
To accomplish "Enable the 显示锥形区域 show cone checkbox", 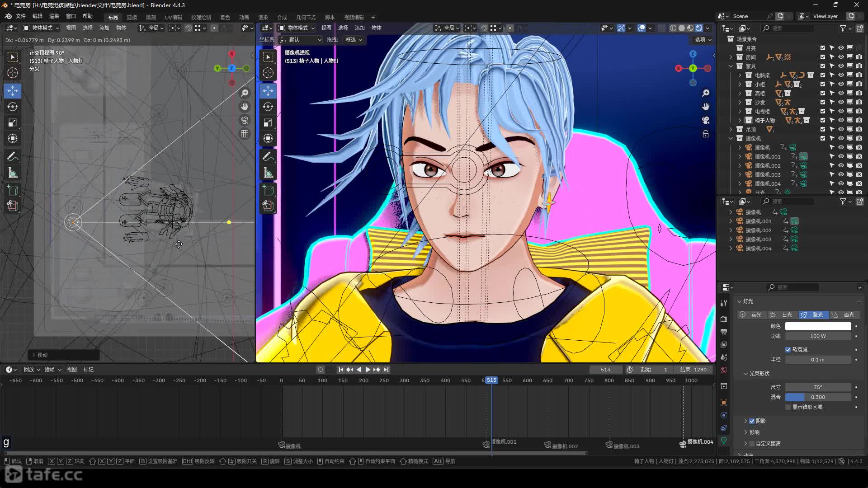I will pos(788,407).
